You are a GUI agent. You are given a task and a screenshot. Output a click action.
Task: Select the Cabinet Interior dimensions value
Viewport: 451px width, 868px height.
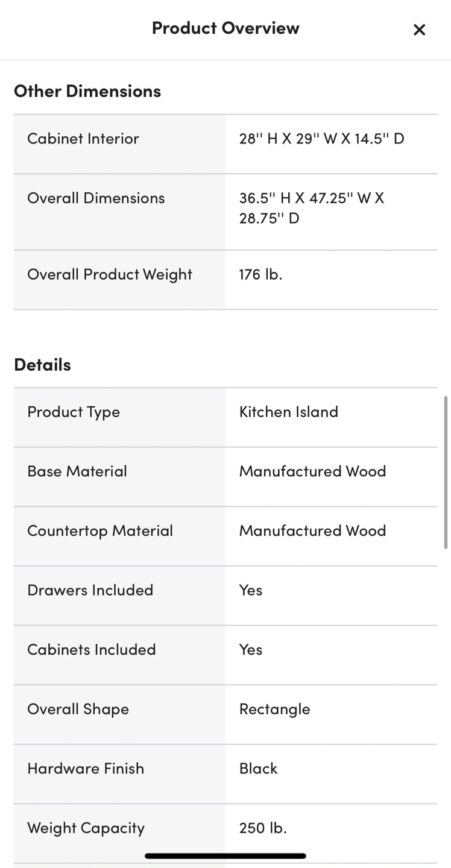click(x=321, y=139)
